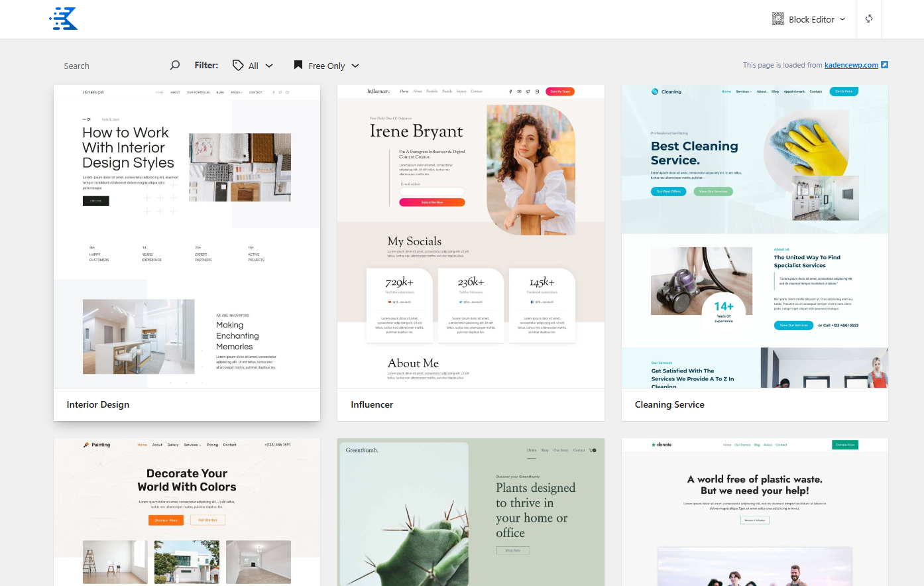Click the Cleaning Service template title
Screen dimensions: 924x586
[x=669, y=404]
